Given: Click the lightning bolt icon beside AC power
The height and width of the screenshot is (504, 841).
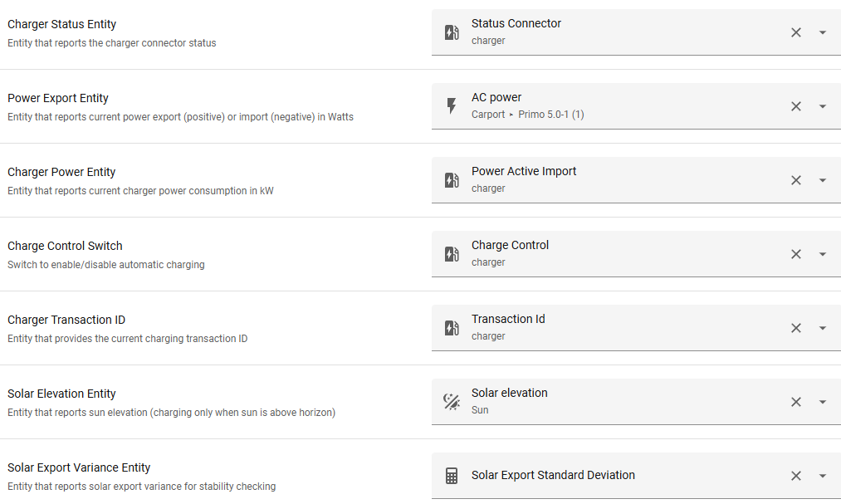Looking at the screenshot, I should coord(452,106).
